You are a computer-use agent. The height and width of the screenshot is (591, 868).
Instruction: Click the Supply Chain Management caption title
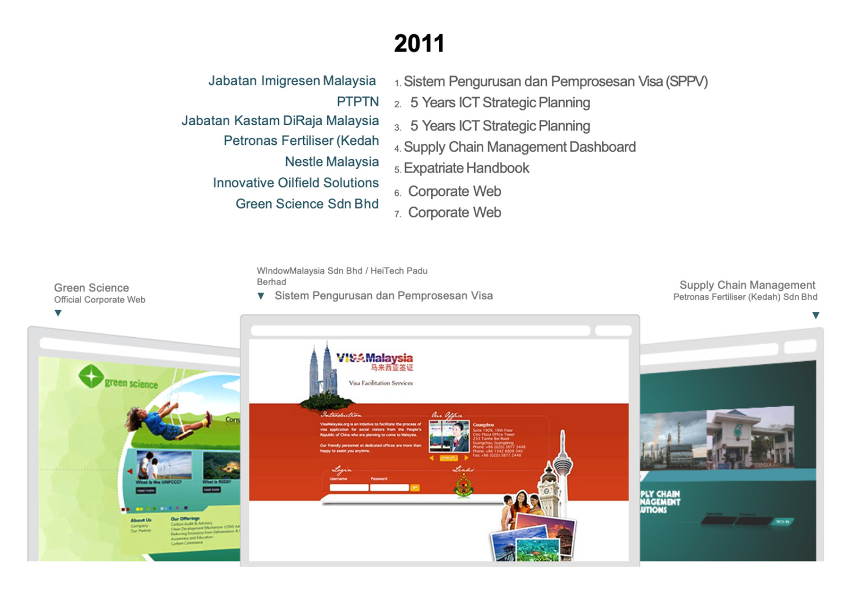pyautogui.click(x=747, y=285)
